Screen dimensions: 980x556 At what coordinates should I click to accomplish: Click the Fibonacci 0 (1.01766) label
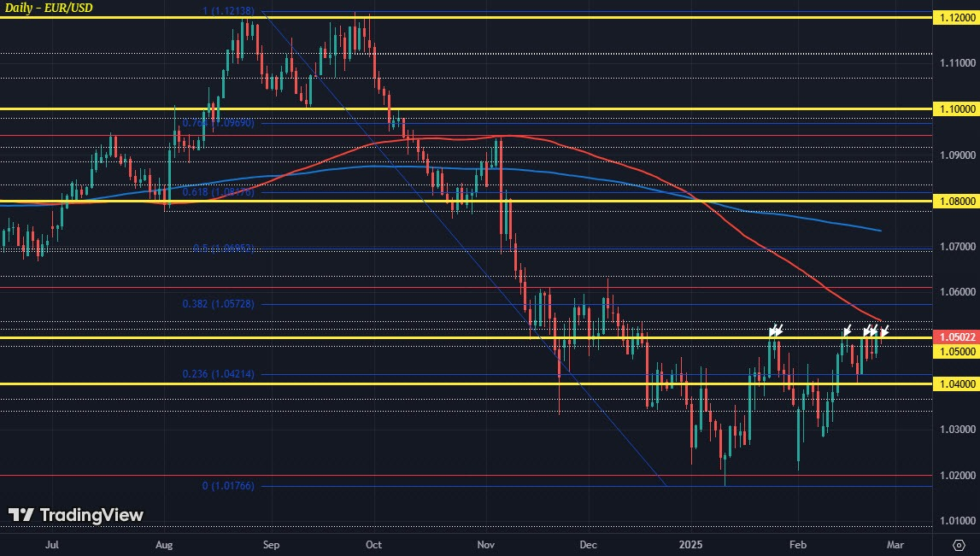[228, 485]
